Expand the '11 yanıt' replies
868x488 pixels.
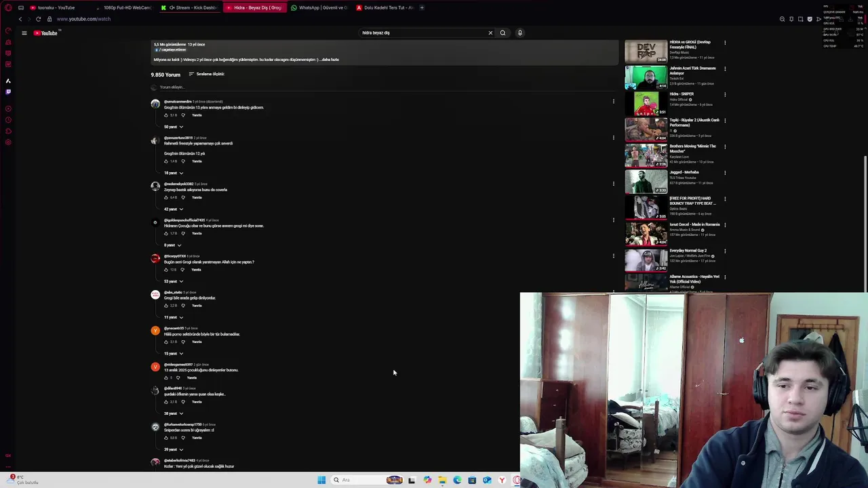click(174, 317)
